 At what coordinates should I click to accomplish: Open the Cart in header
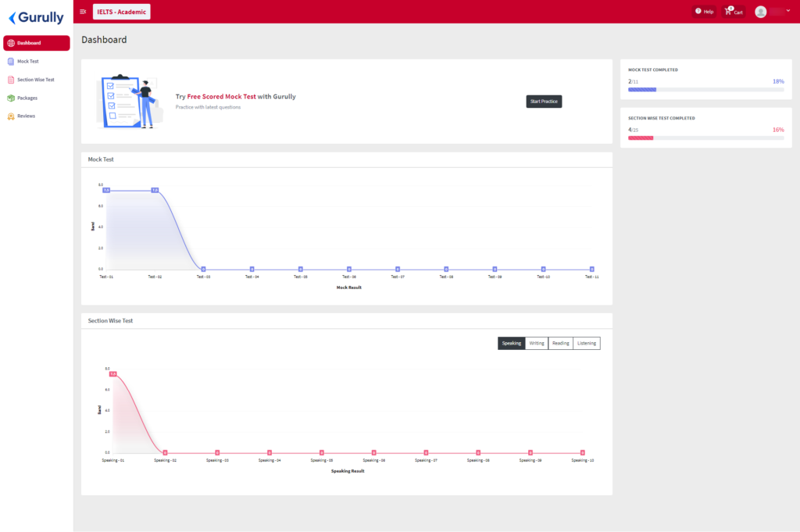734,12
